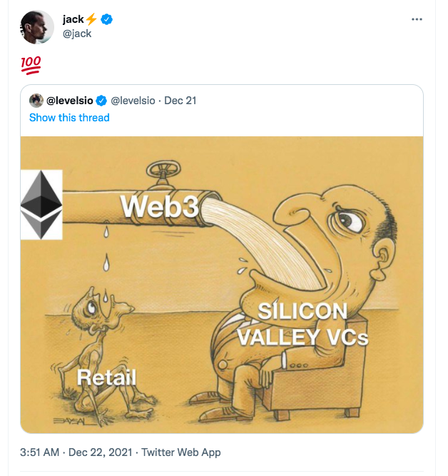
Task: Open levelsio's small profile avatar
Action: click(x=36, y=101)
